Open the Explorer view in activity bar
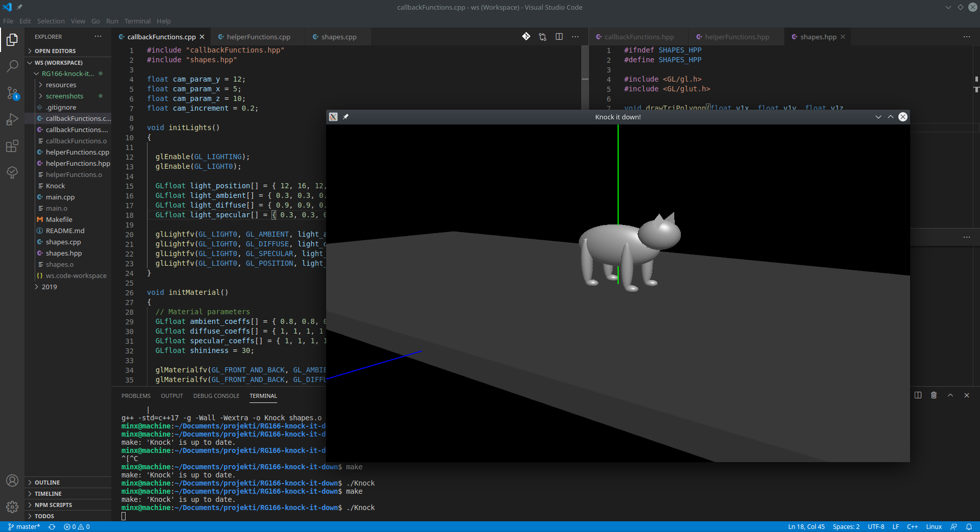 pos(12,39)
